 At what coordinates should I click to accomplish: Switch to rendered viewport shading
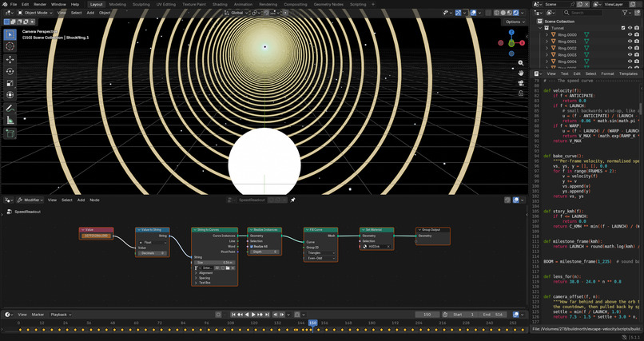(x=516, y=13)
